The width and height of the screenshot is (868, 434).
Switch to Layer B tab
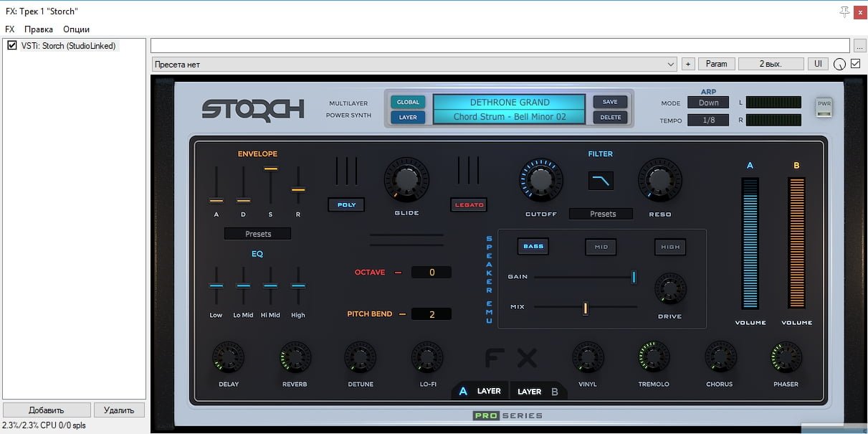[538, 392]
